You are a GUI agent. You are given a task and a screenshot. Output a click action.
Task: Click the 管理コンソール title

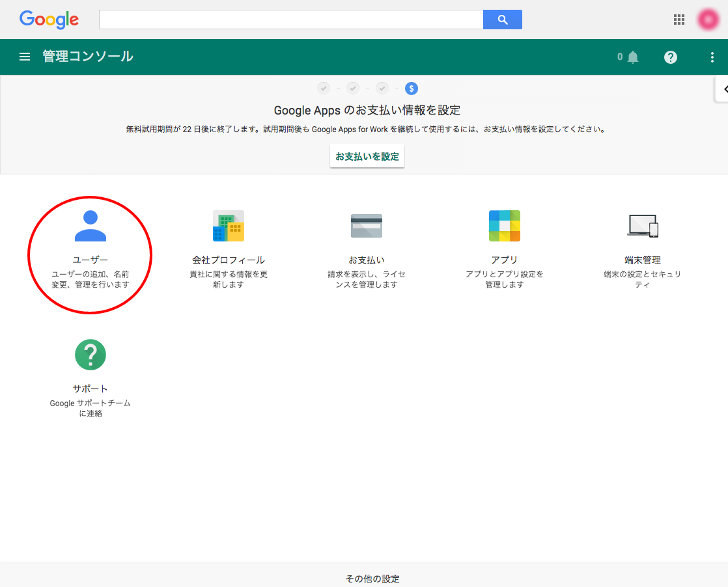88,57
